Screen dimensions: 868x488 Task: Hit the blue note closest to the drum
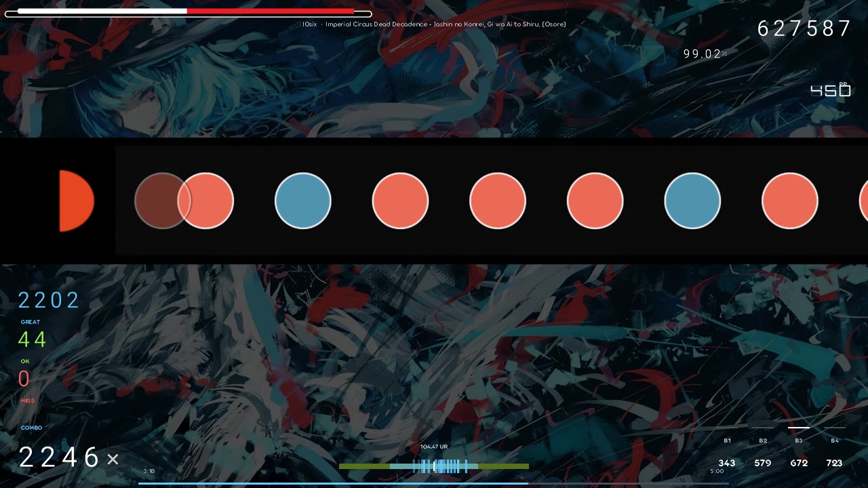click(303, 201)
